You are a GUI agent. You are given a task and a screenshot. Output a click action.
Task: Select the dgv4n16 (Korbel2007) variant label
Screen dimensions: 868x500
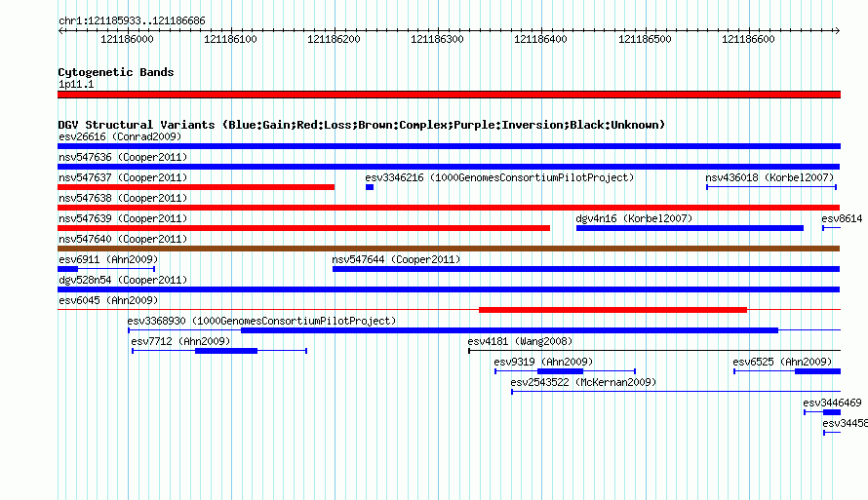(634, 218)
